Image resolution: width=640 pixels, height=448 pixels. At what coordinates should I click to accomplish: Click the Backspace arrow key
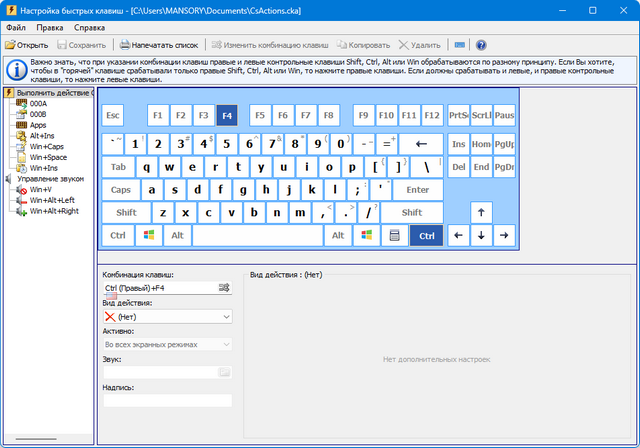(421, 144)
